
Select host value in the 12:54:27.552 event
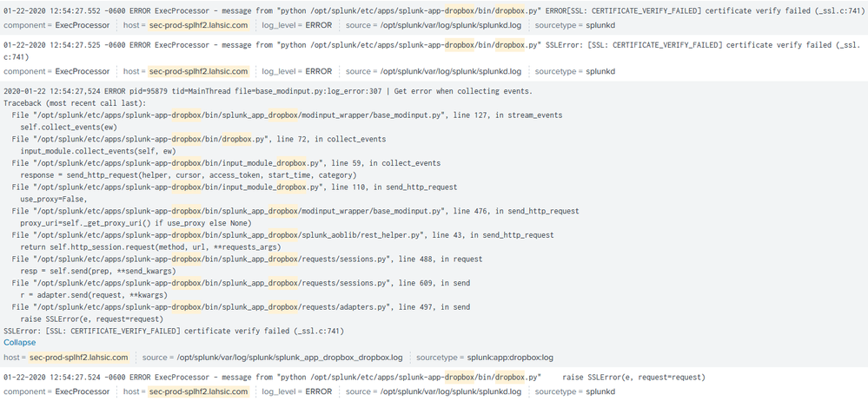(198, 25)
